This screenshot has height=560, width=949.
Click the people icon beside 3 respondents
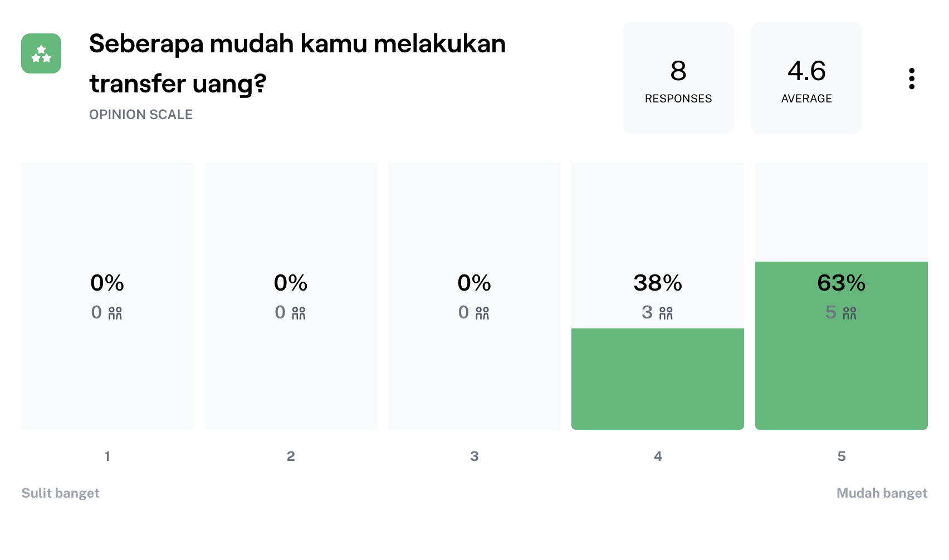(666, 313)
